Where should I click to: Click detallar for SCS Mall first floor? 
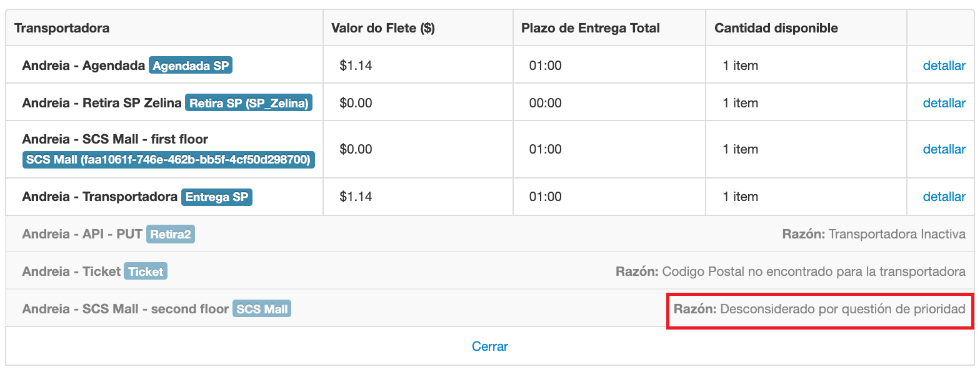(x=944, y=149)
